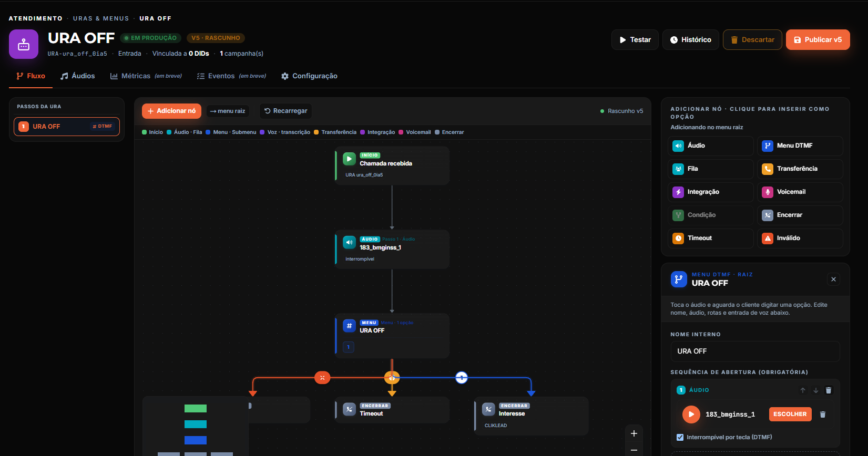
Task: Open the Métricas tab
Action: click(x=146, y=76)
